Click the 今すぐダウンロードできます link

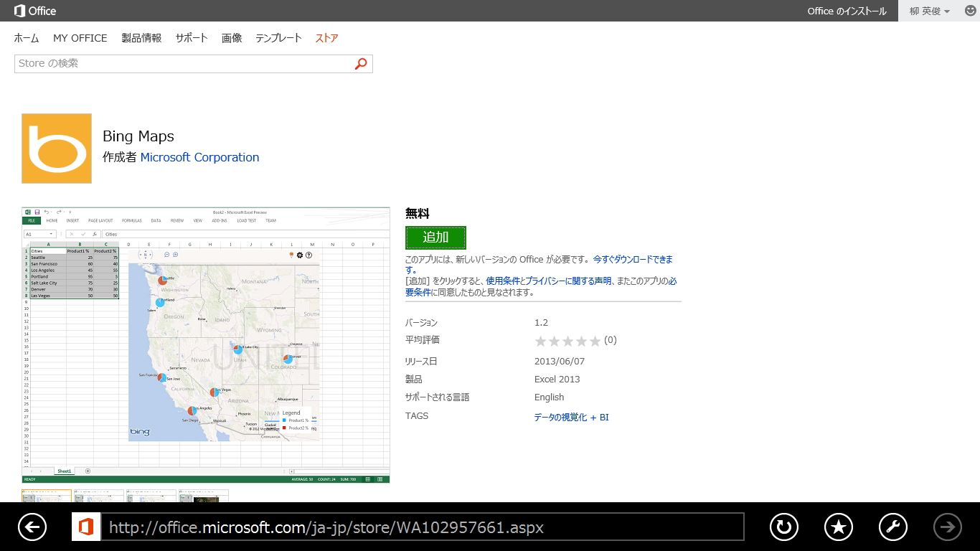click(631, 259)
